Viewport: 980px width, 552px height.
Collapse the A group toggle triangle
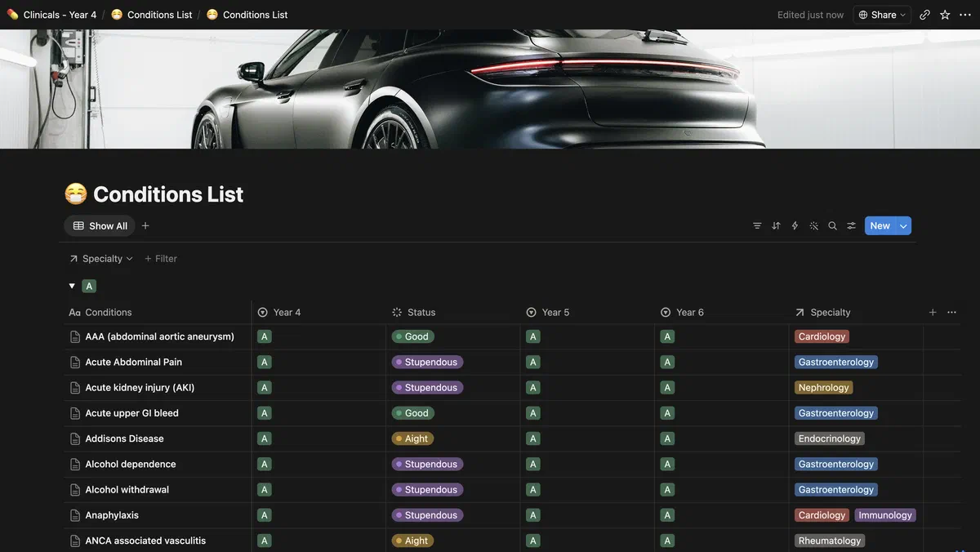pos(72,286)
